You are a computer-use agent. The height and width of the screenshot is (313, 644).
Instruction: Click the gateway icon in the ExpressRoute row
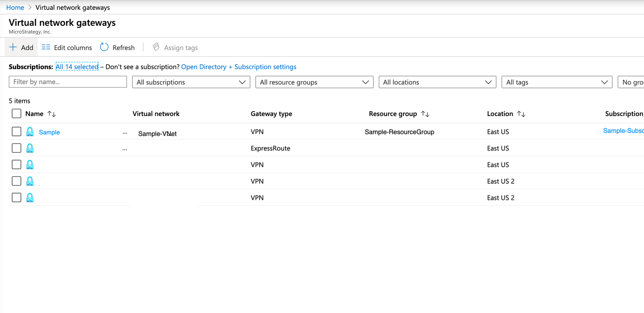pos(30,148)
